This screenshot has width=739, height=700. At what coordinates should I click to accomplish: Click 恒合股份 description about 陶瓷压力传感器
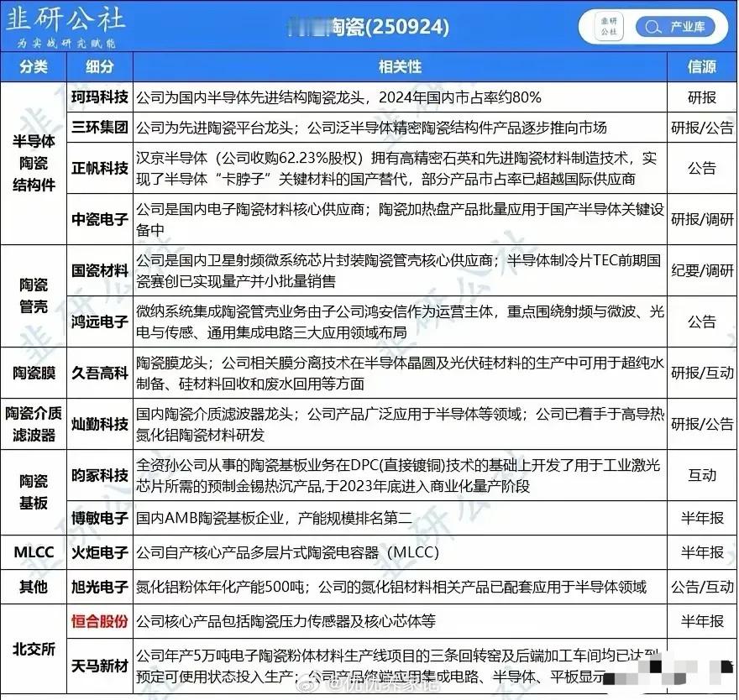click(286, 621)
